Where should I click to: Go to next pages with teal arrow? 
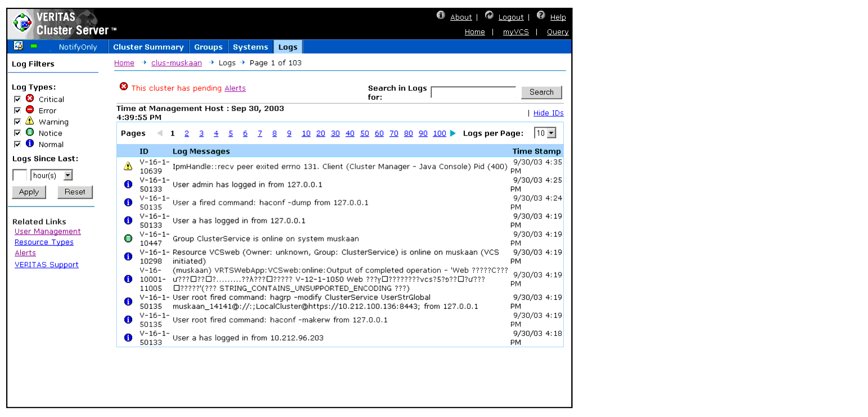click(x=453, y=133)
